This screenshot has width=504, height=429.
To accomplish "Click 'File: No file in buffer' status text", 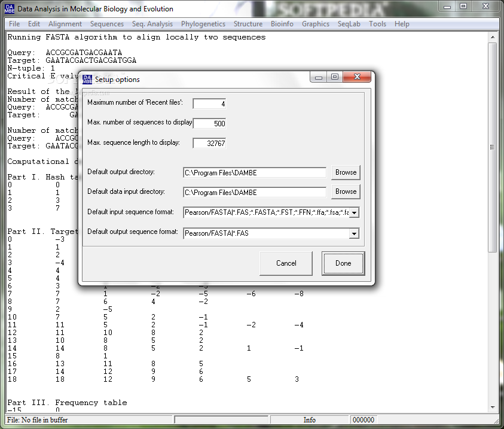I will [37, 419].
